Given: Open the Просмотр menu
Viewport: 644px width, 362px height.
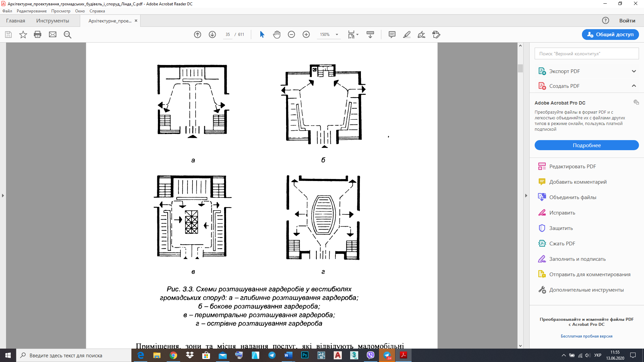Looking at the screenshot, I should [61, 11].
